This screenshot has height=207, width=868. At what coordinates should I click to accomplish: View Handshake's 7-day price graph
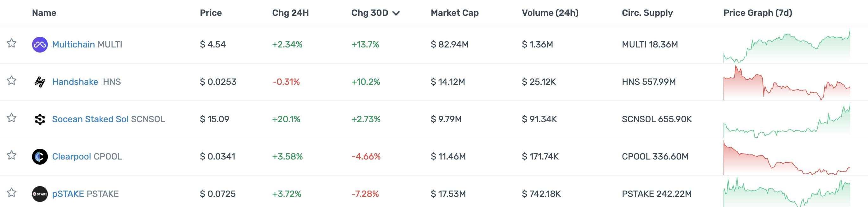[787, 83]
